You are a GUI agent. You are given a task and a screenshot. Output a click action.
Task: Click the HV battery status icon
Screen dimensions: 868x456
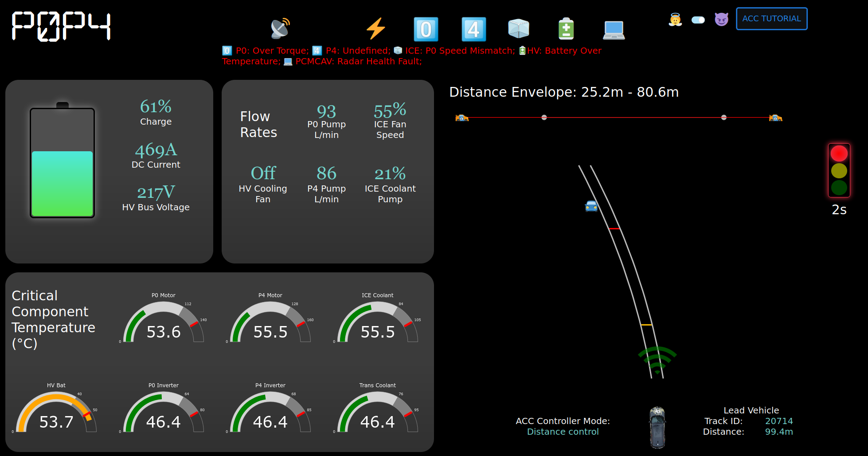pyautogui.click(x=566, y=28)
